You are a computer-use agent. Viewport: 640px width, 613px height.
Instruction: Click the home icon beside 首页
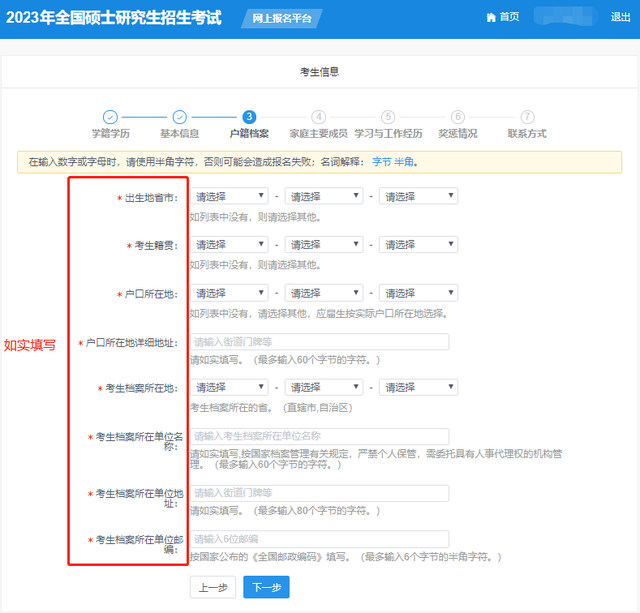[491, 17]
